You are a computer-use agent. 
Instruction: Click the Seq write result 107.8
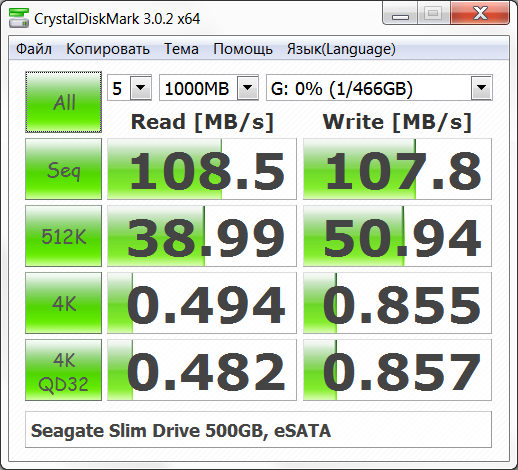[397, 169]
